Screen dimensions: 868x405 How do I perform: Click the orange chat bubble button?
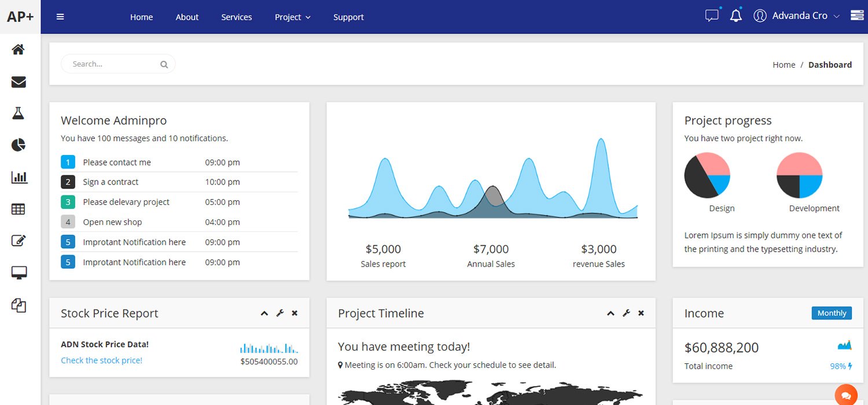[846, 395]
